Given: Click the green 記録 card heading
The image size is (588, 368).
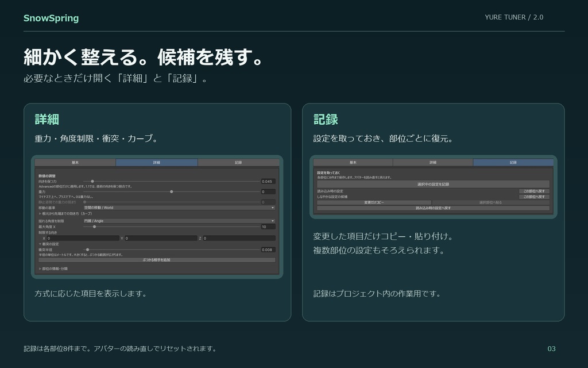Looking at the screenshot, I should click(326, 120).
